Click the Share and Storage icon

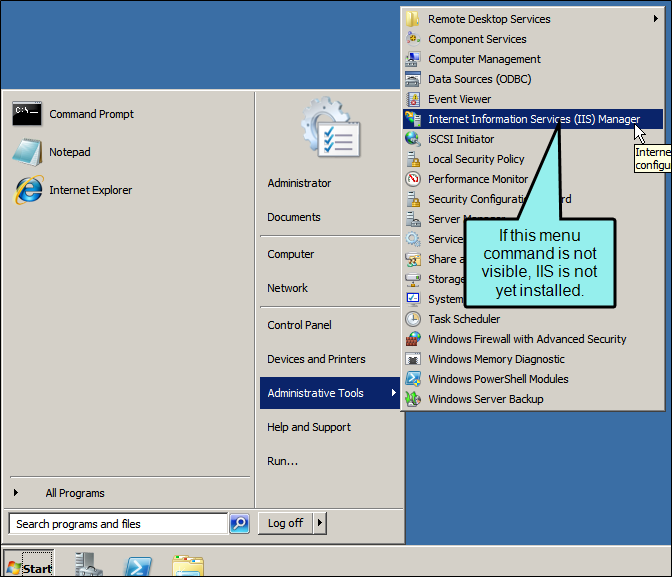click(x=413, y=259)
